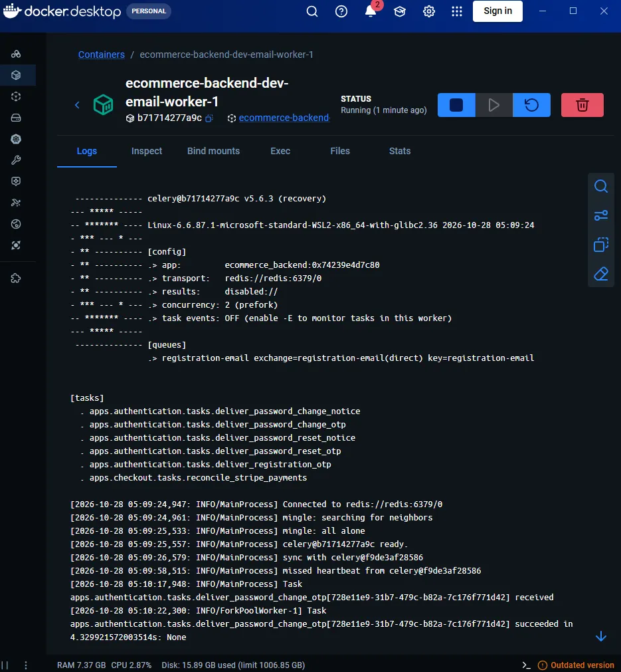Click the 'concurrency: 2 (prefork)' line
Screen dimensions: 621x672
[174, 304]
